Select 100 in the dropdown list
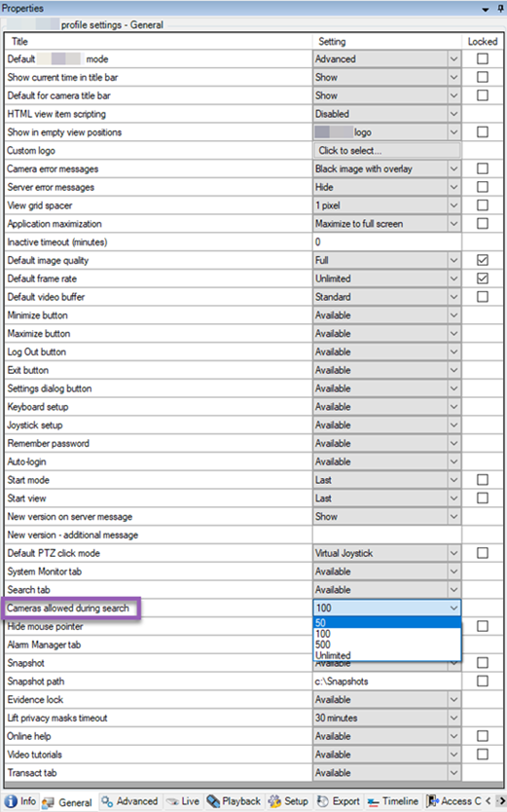 tap(387, 633)
